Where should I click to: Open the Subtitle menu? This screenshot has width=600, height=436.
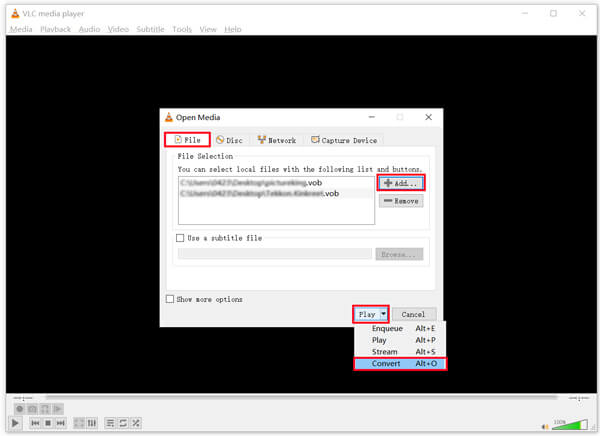coord(150,29)
